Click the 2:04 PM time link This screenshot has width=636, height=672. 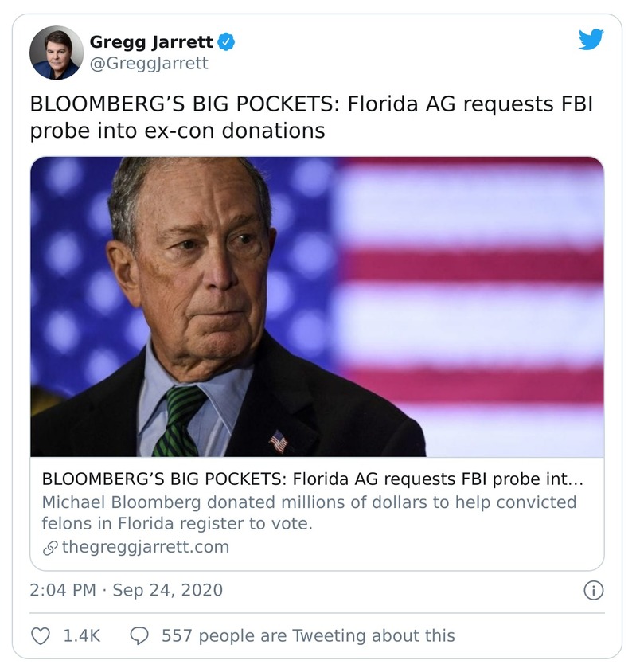pyautogui.click(x=62, y=591)
